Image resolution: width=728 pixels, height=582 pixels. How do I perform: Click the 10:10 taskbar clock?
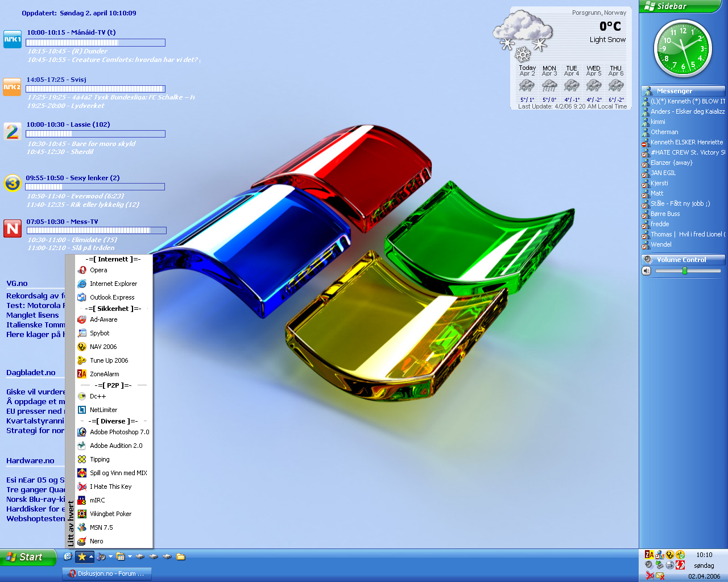(x=704, y=555)
